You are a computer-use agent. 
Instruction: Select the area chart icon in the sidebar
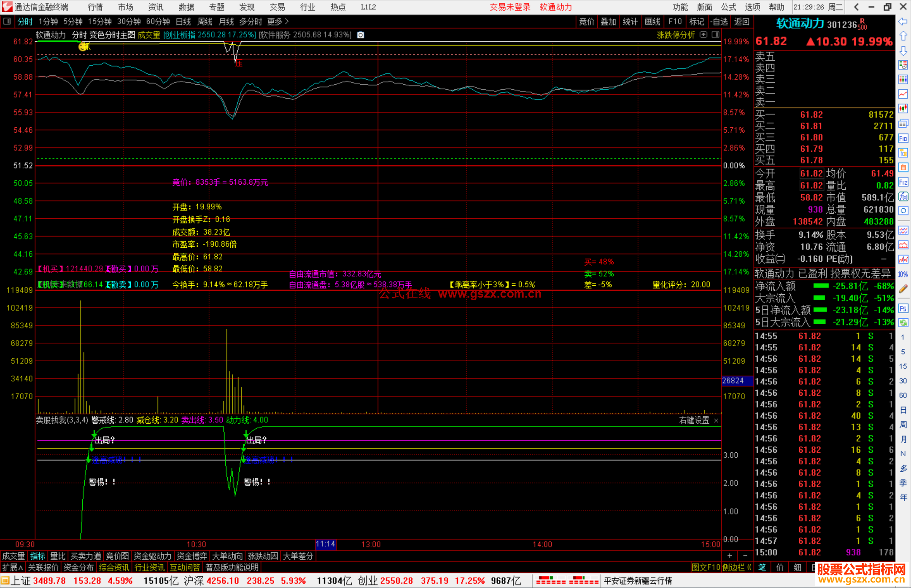pyautogui.click(x=903, y=245)
